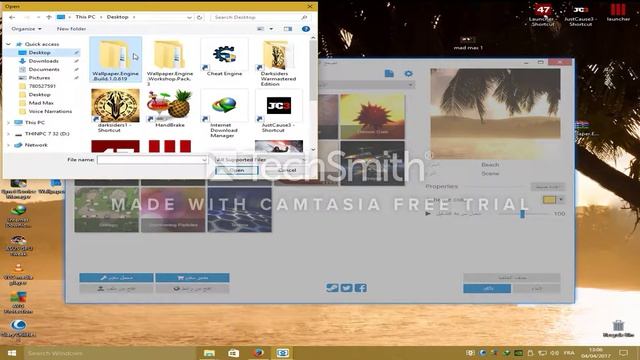Click This PC in the address breadcrumb
The width and height of the screenshot is (640, 360).
[85, 17]
